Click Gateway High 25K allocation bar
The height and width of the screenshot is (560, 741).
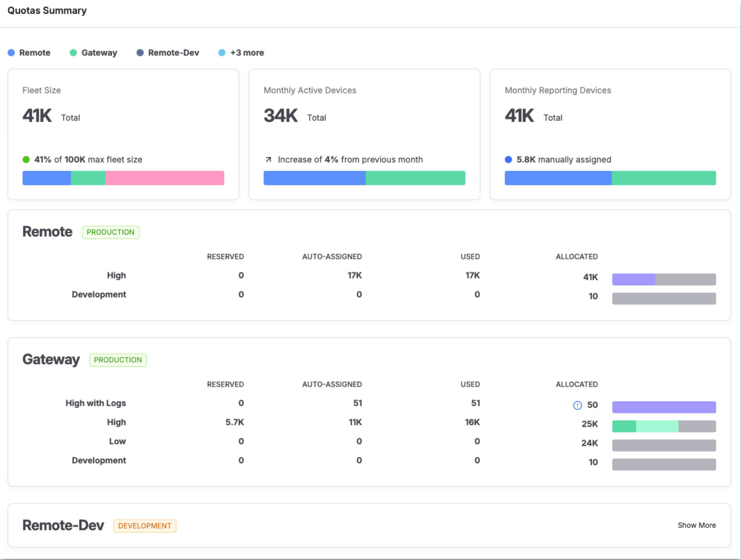pos(664,426)
